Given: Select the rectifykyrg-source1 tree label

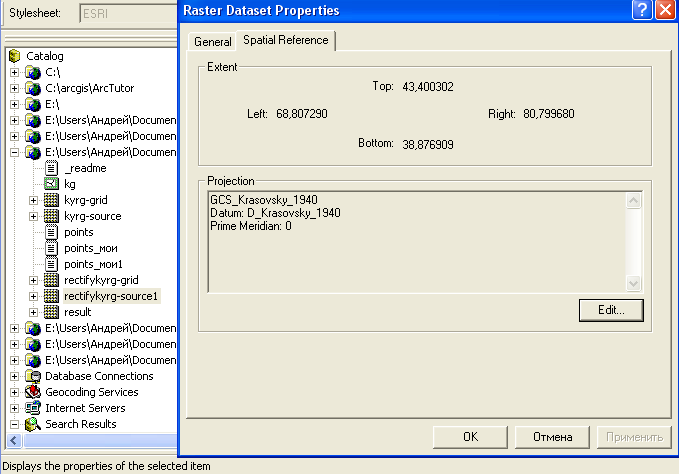Looking at the screenshot, I should coord(111,296).
